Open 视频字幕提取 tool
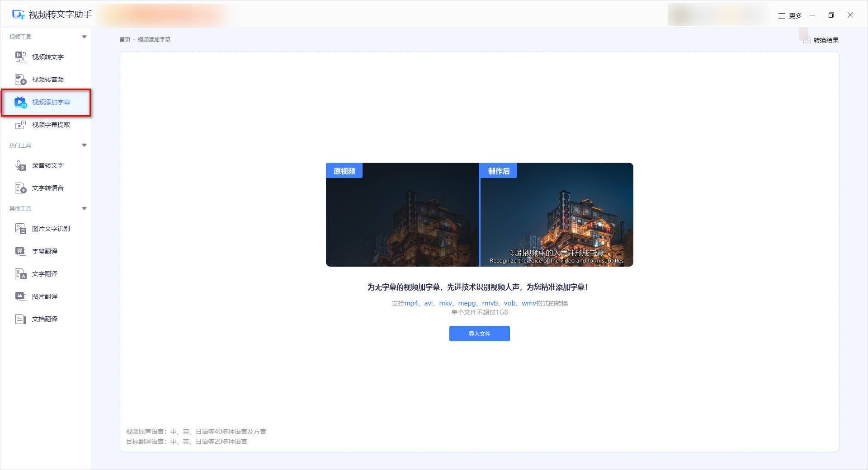The width and height of the screenshot is (868, 470). click(x=46, y=125)
